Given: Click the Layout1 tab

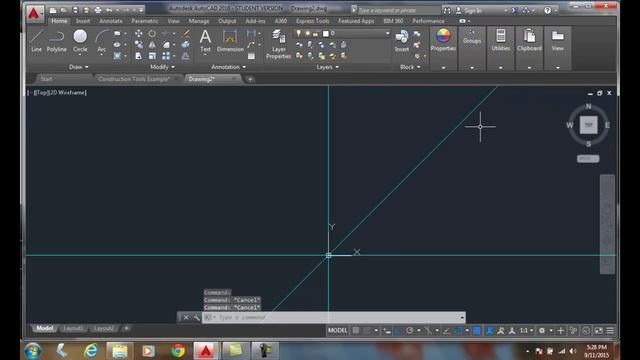Looking at the screenshot, I should click(73, 328).
